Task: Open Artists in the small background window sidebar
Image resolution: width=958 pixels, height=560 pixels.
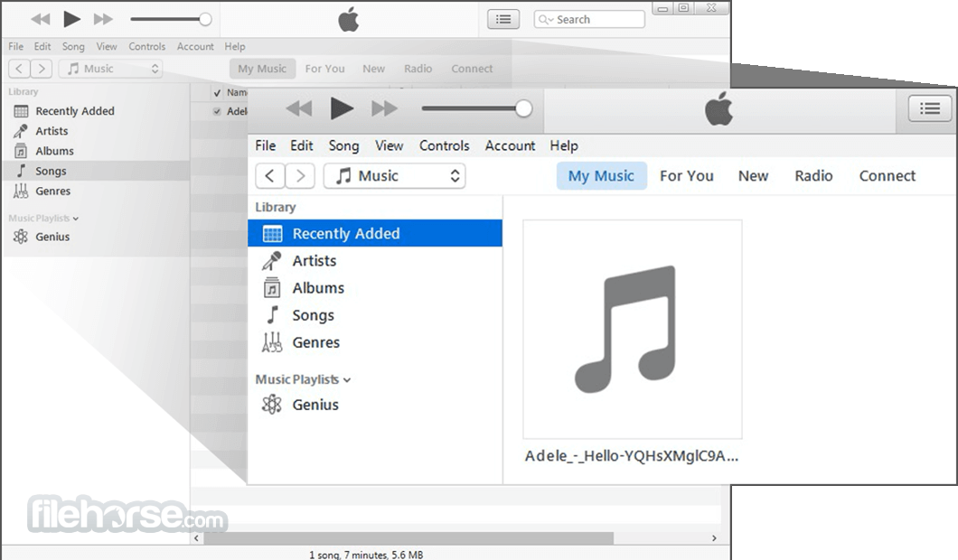Action: click(x=95, y=131)
